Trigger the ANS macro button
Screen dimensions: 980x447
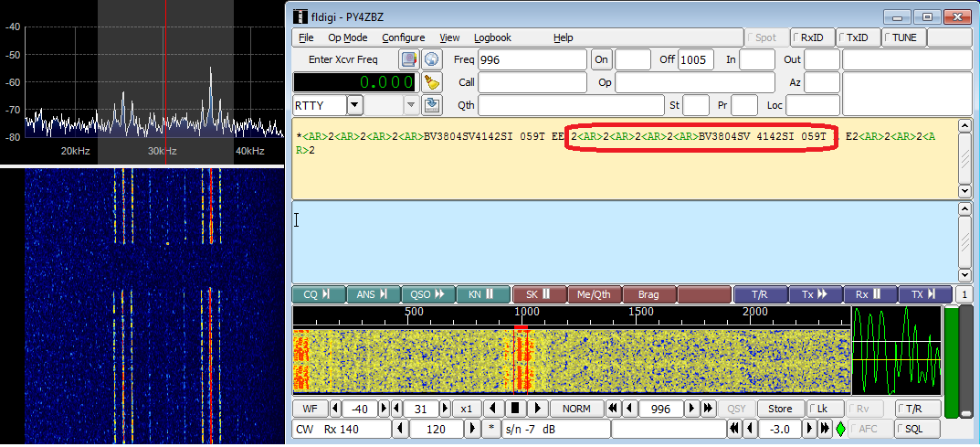(374, 294)
